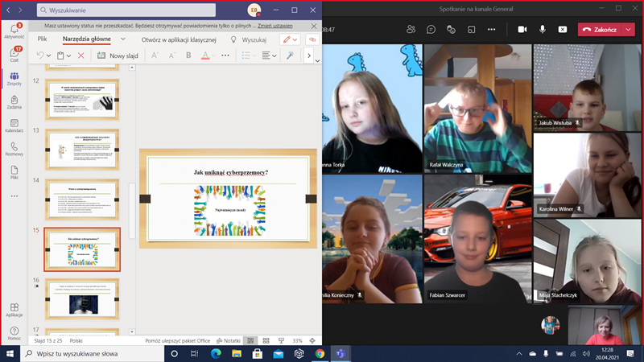Click the Bold formatting icon
This screenshot has width=644, height=362.
point(188,56)
